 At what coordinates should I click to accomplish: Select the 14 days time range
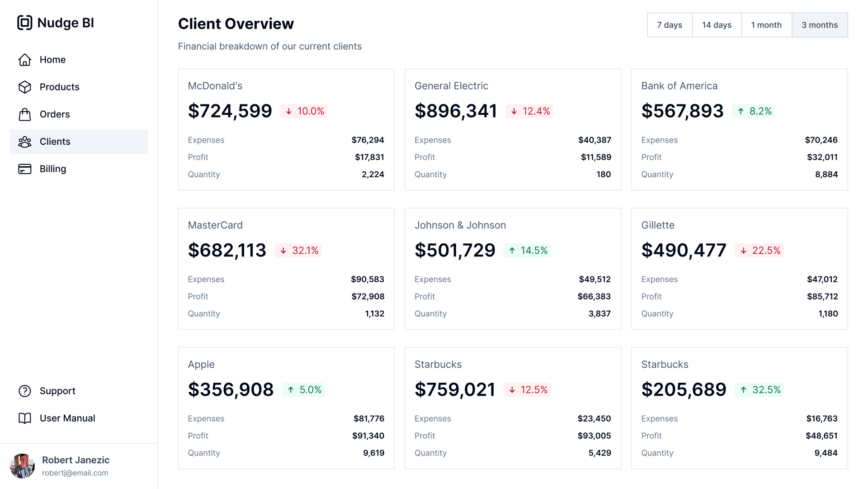tap(717, 25)
